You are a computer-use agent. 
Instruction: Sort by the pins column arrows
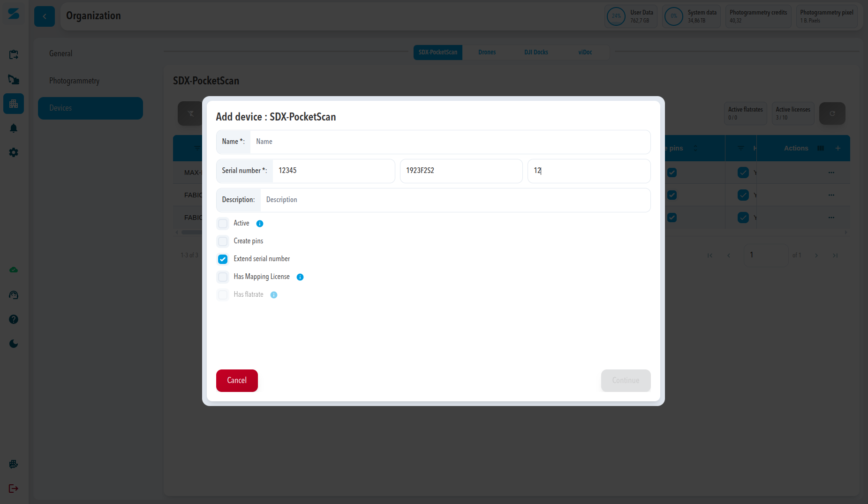coord(695,148)
